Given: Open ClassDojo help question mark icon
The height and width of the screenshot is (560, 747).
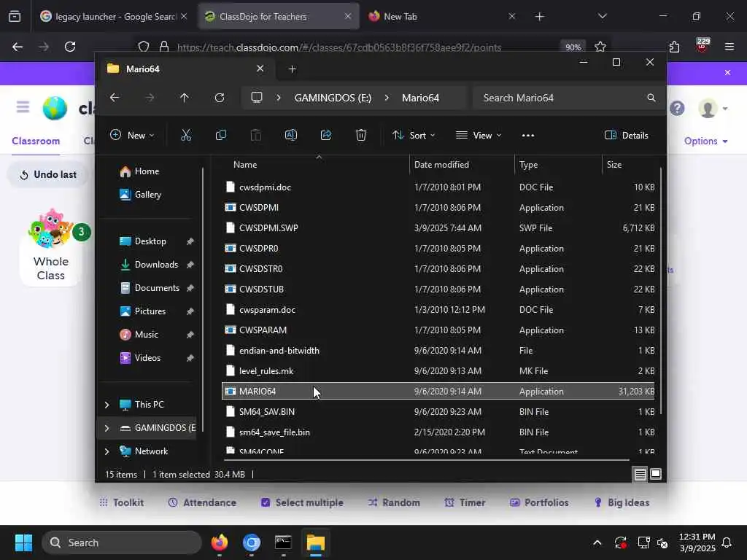Looking at the screenshot, I should click(x=677, y=109).
